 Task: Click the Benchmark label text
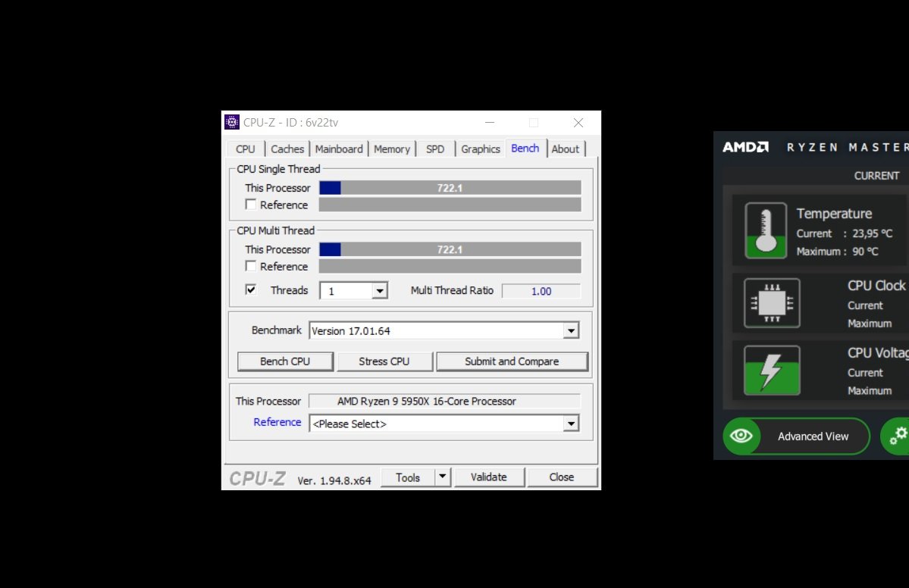pyautogui.click(x=277, y=330)
